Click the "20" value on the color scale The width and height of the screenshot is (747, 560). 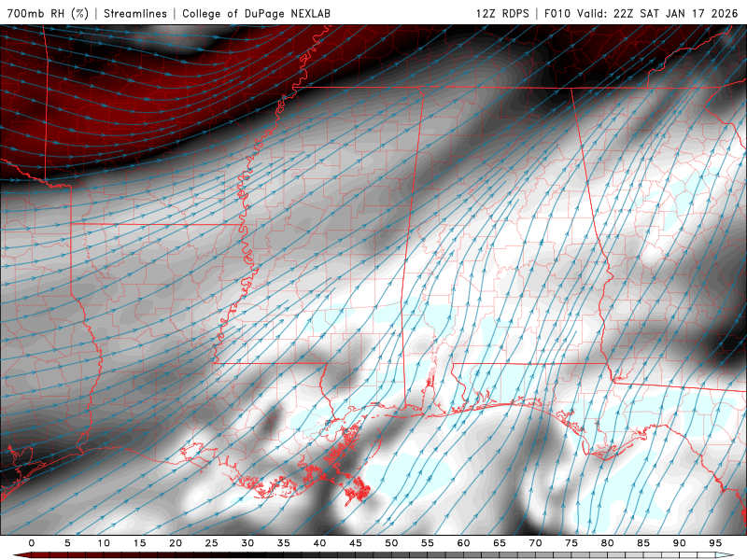(x=176, y=543)
